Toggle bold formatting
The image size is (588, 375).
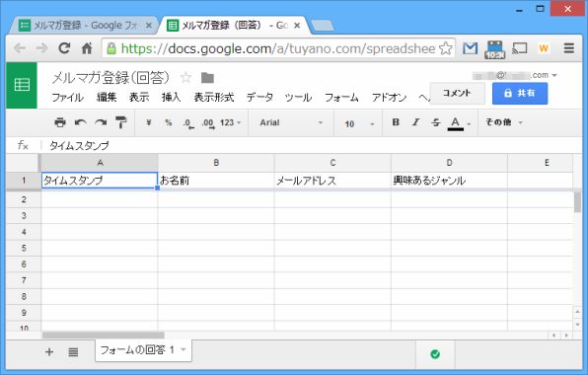[x=396, y=122]
